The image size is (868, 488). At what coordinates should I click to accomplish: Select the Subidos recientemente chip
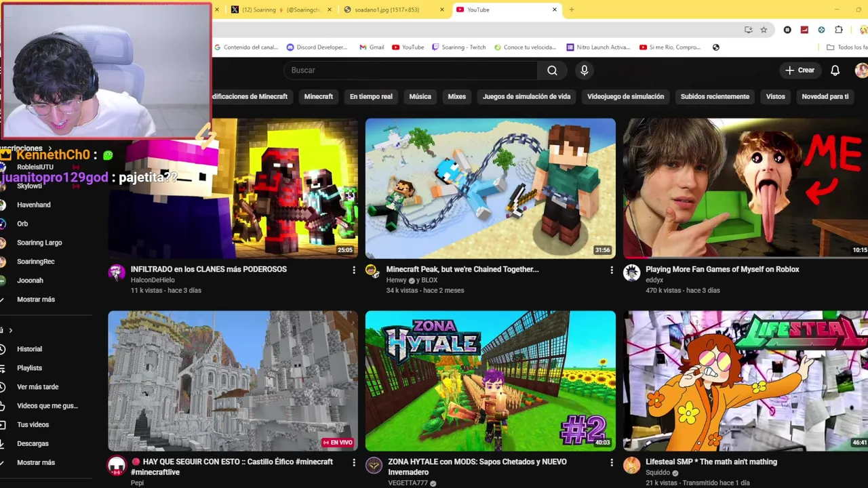point(715,96)
